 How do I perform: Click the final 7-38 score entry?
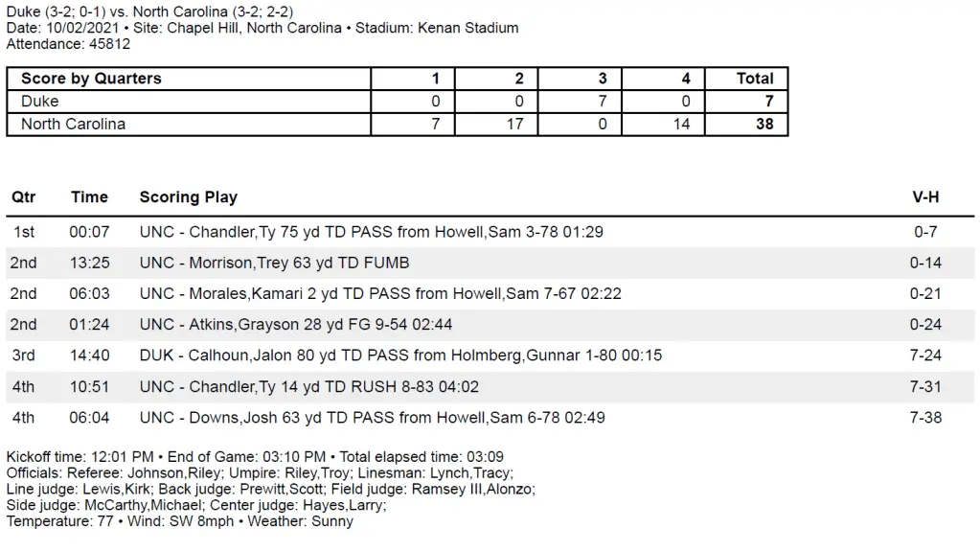[925, 418]
